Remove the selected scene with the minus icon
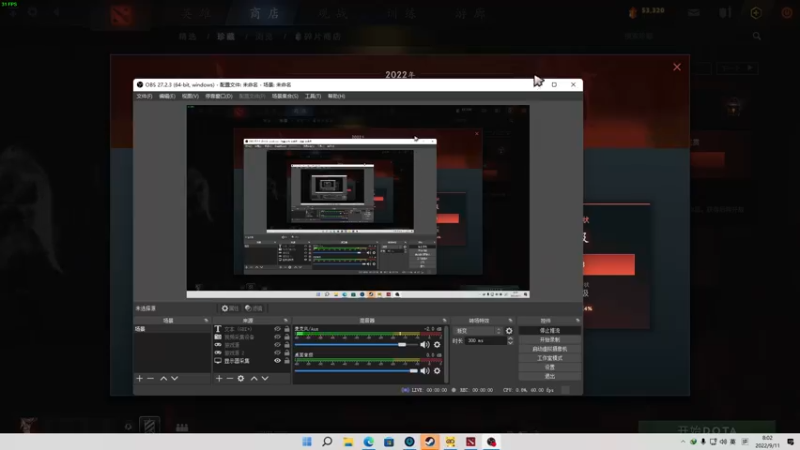 pyautogui.click(x=151, y=379)
